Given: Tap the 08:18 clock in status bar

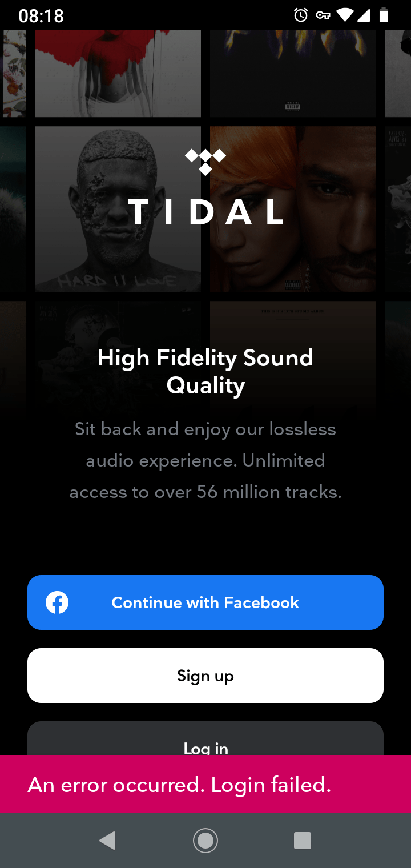Looking at the screenshot, I should 41,15.
